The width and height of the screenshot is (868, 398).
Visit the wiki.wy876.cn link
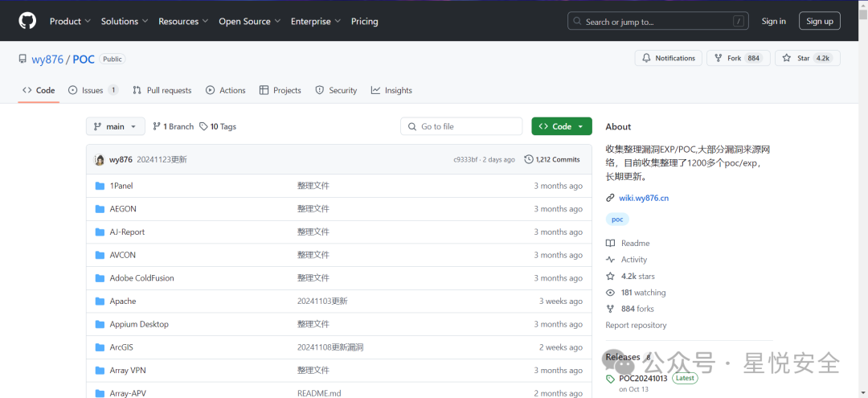pos(644,198)
